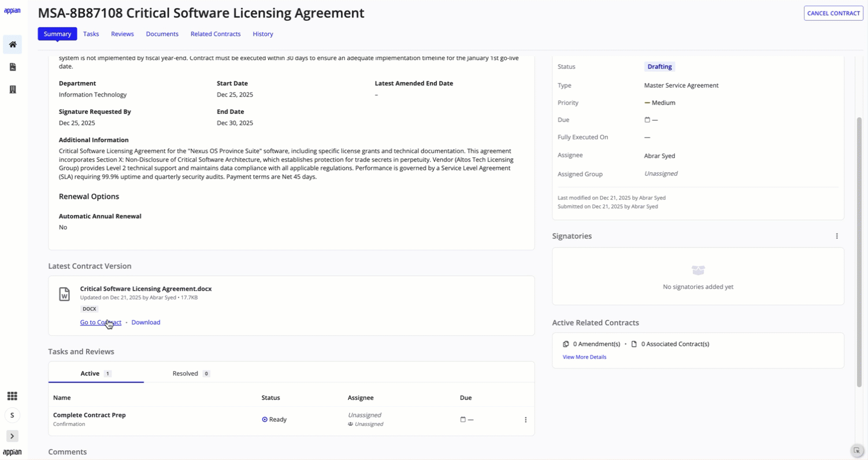Click the Assignee name Abrar Syed
868x460 pixels.
[x=659, y=156]
